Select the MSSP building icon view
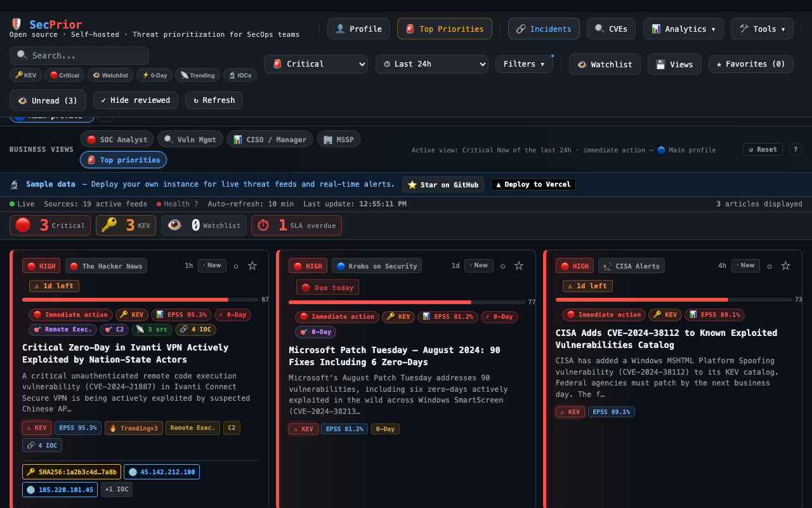Viewport: 812px width, 508px height. (x=329, y=139)
